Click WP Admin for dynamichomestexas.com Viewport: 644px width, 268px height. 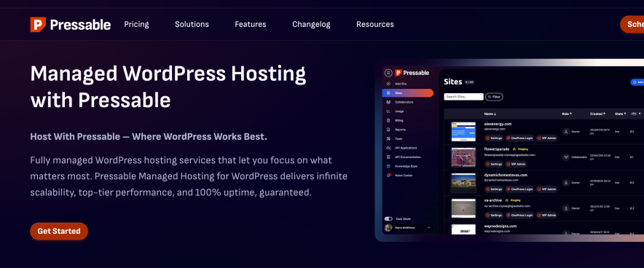[x=546, y=189]
